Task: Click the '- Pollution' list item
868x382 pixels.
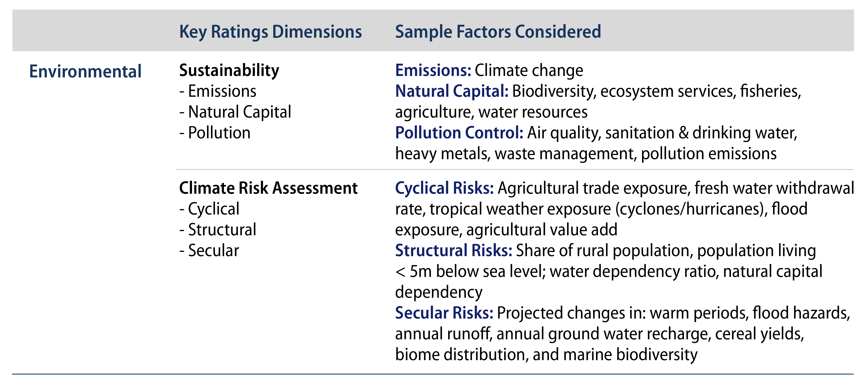Action: [x=215, y=133]
